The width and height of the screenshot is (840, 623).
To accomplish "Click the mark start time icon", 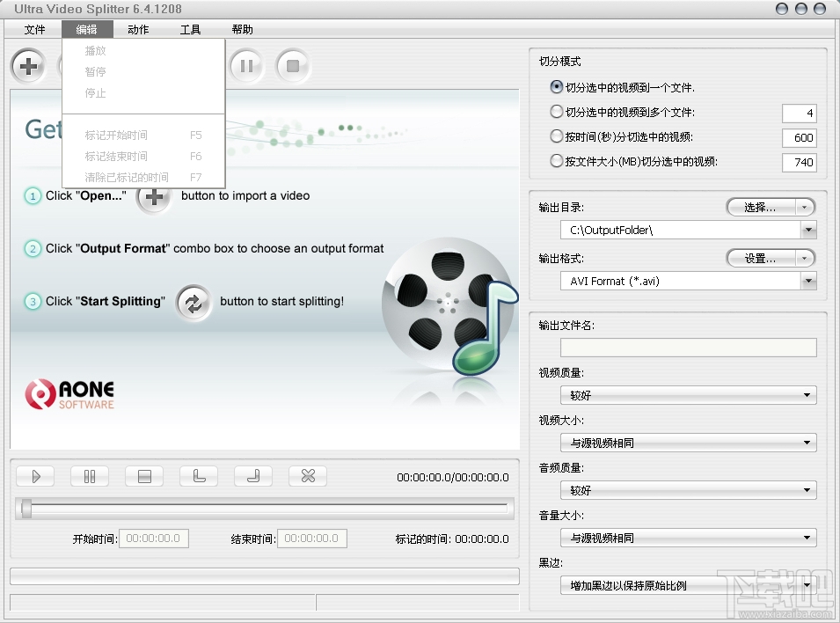I will click(198, 475).
